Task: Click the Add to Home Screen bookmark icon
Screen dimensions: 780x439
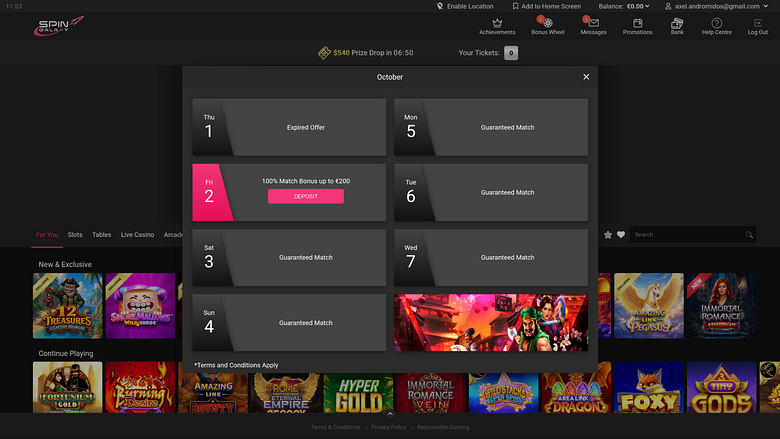Action: (x=515, y=6)
